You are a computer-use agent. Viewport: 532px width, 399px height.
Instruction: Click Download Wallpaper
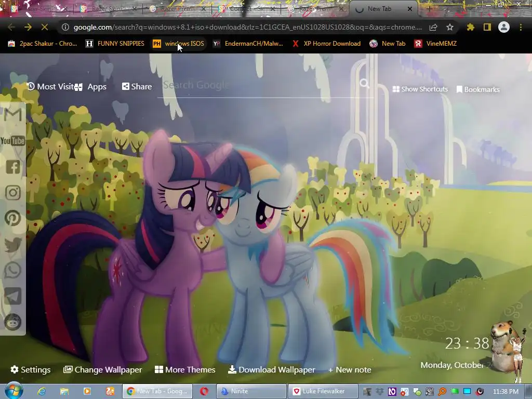pos(271,369)
